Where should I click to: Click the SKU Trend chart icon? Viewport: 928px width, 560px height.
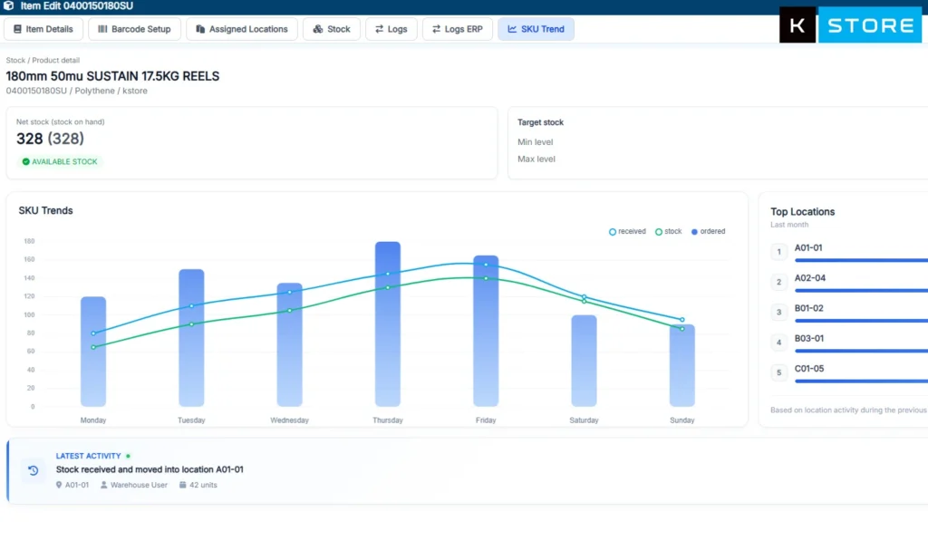pyautogui.click(x=512, y=29)
